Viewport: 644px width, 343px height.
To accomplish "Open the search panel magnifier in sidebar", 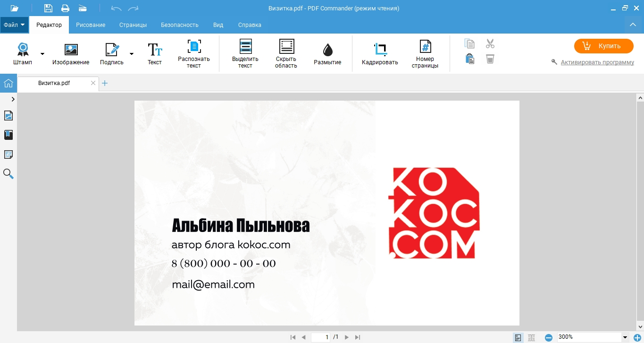I will pos(8,174).
